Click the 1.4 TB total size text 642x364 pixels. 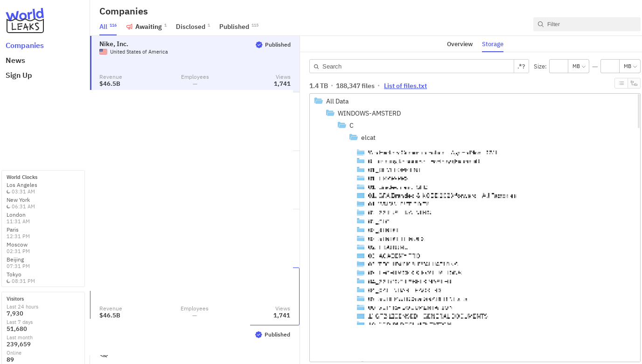point(319,86)
